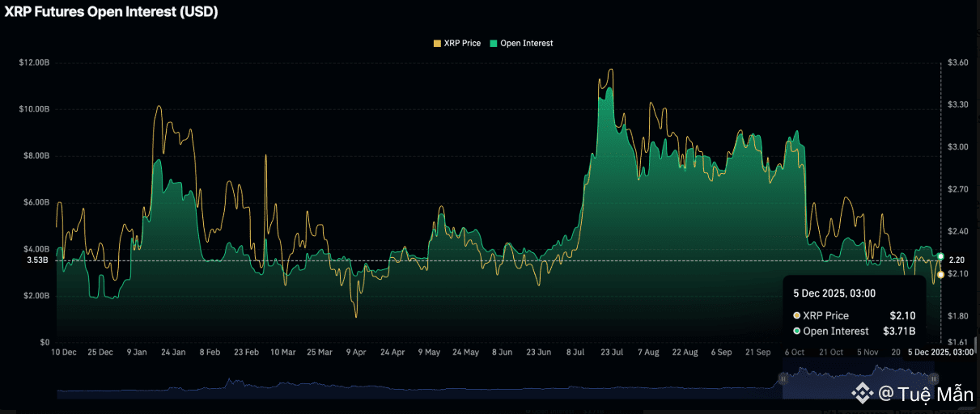
Task: Click the 3.53B label on left axis
Action: [37, 260]
